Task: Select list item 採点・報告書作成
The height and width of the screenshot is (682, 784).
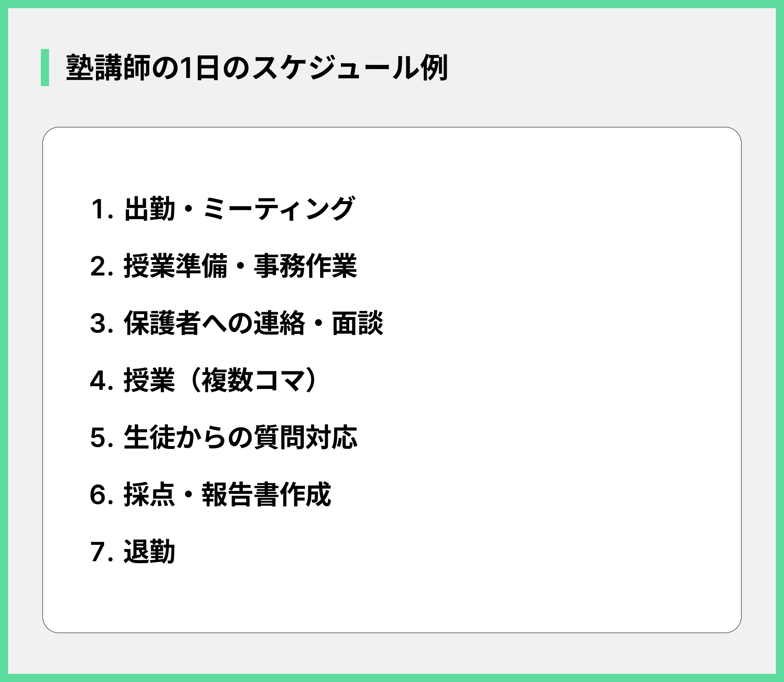Action: [x=227, y=495]
